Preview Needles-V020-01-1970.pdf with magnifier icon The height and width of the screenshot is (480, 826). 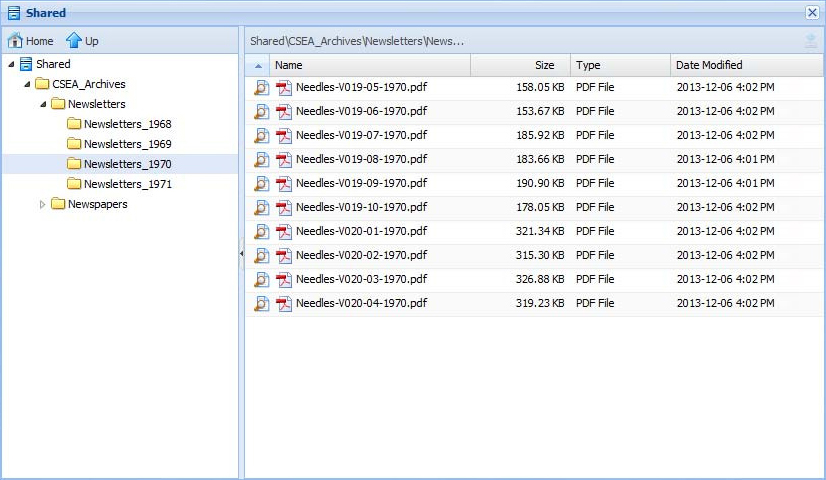(x=261, y=231)
